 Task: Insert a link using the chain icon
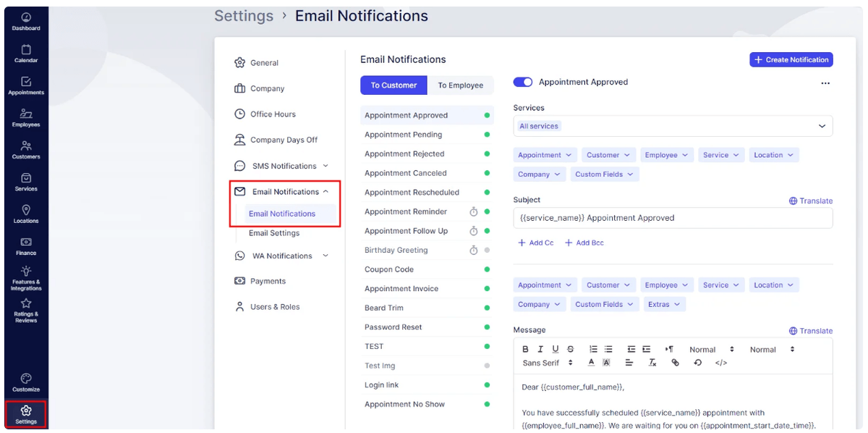pos(675,363)
